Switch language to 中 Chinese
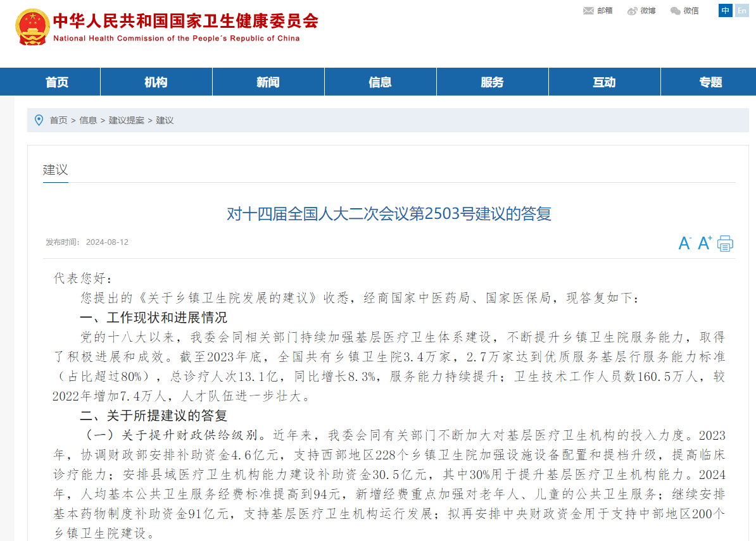The image size is (756, 541). [x=726, y=11]
